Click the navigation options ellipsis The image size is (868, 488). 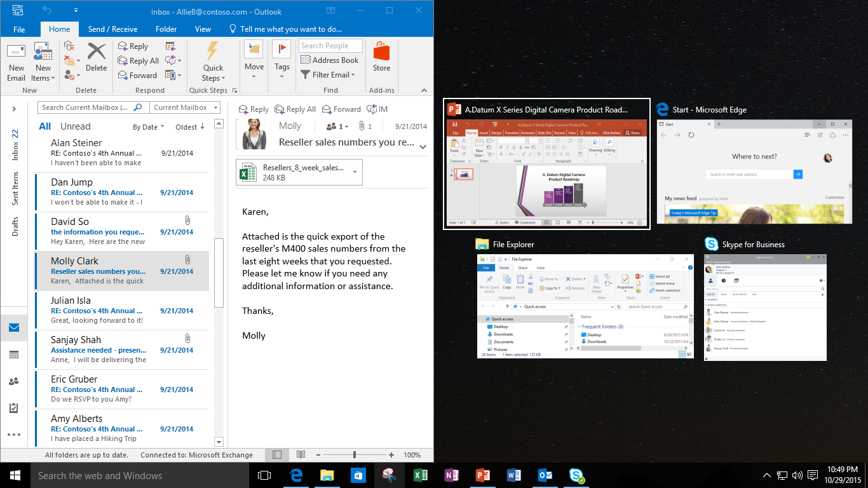click(x=14, y=435)
